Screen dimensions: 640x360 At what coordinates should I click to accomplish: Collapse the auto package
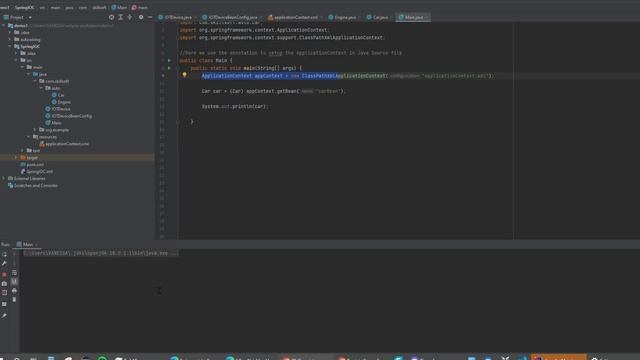41,88
